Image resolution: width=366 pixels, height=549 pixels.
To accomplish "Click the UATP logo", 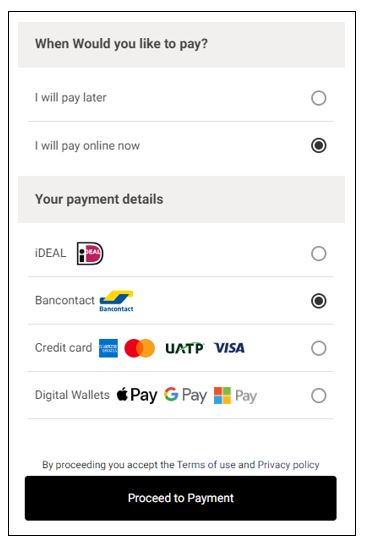I will coord(184,348).
